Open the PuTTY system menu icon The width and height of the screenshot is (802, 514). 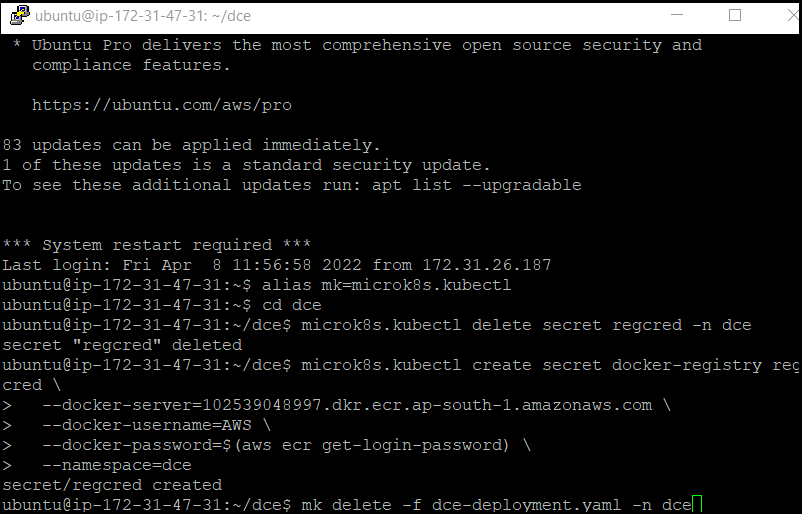coord(19,15)
